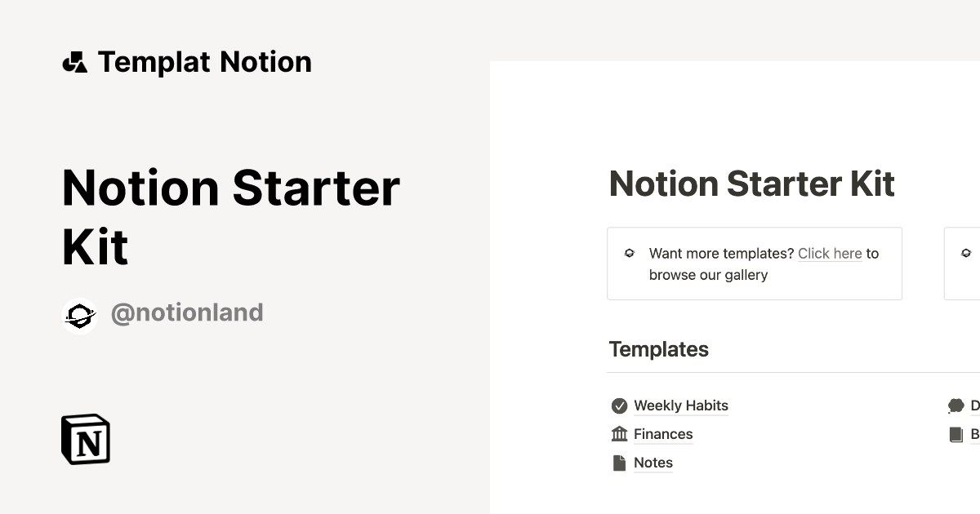Click the @notionland avatar icon
The width and height of the screenshot is (980, 514).
pyautogui.click(x=79, y=312)
